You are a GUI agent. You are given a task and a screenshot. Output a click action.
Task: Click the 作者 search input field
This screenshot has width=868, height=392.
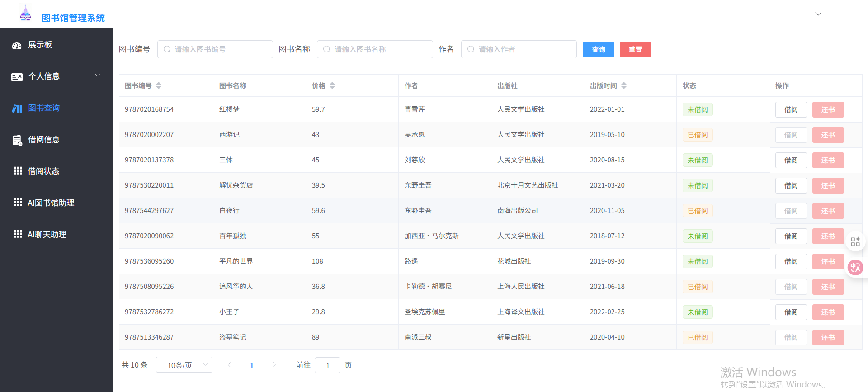519,49
